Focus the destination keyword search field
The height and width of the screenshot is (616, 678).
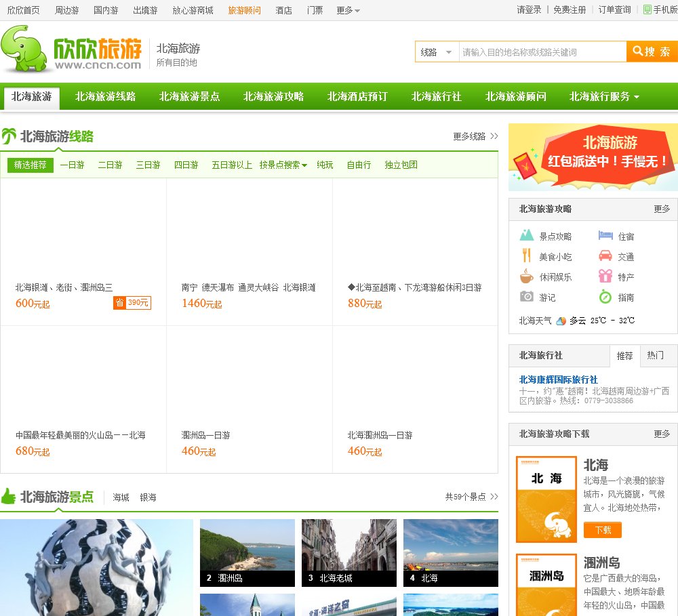click(x=542, y=52)
